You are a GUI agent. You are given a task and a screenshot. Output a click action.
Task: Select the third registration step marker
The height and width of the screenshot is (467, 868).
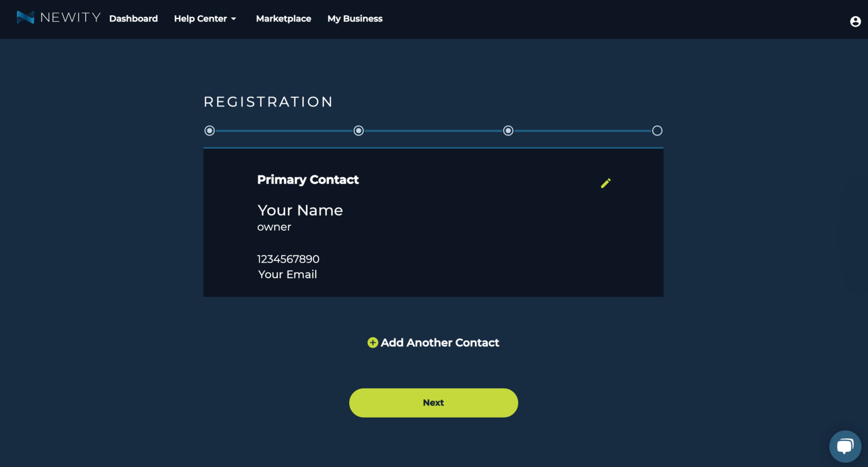[508, 131]
